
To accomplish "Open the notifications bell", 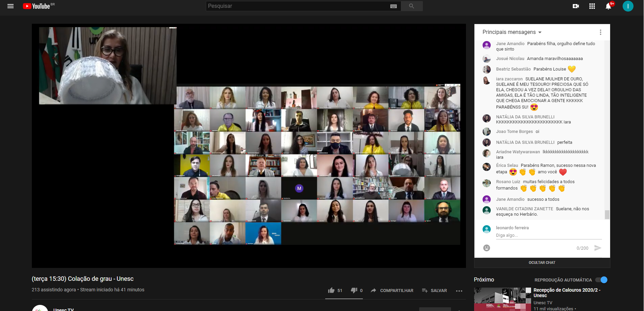I will click(608, 6).
